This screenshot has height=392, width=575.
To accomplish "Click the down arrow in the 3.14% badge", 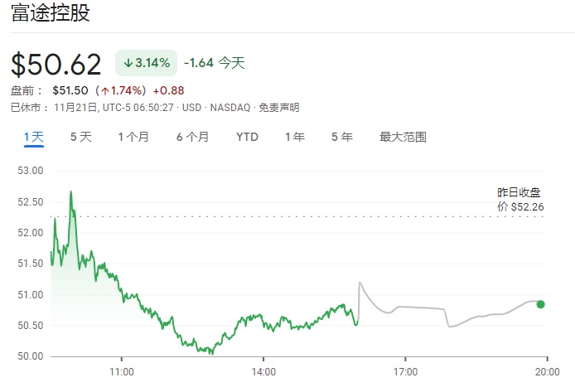I will (128, 63).
